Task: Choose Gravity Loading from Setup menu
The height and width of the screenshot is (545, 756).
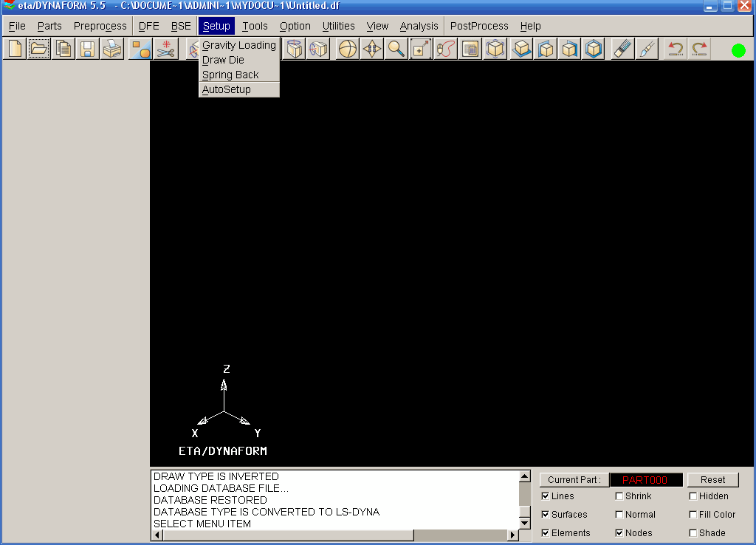Action: pyautogui.click(x=239, y=45)
